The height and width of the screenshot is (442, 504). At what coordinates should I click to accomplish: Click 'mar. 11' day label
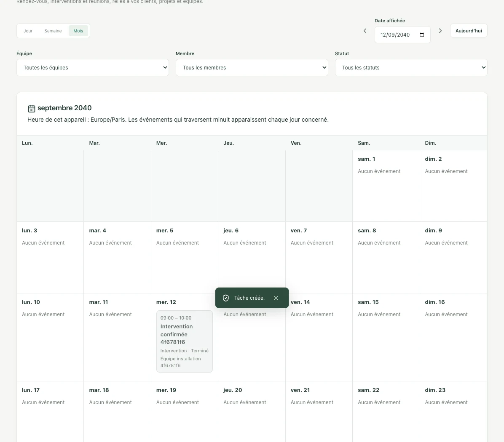[98, 302]
